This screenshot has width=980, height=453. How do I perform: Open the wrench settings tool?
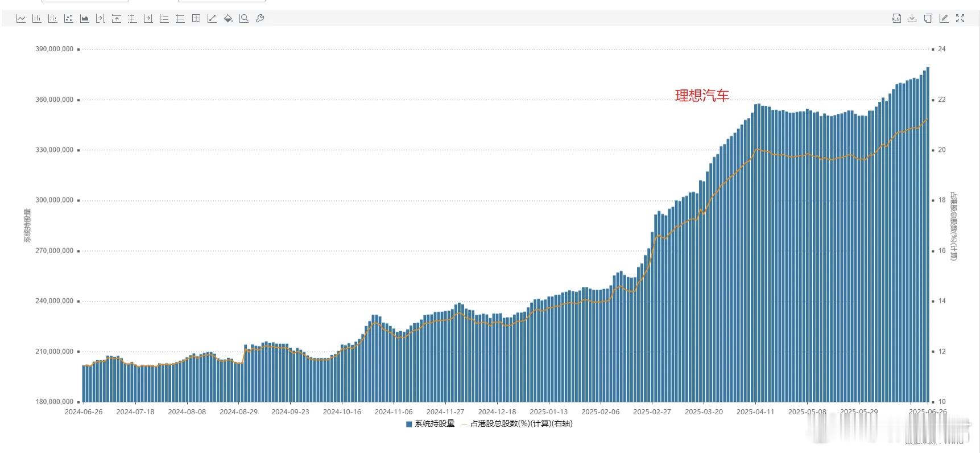point(260,19)
